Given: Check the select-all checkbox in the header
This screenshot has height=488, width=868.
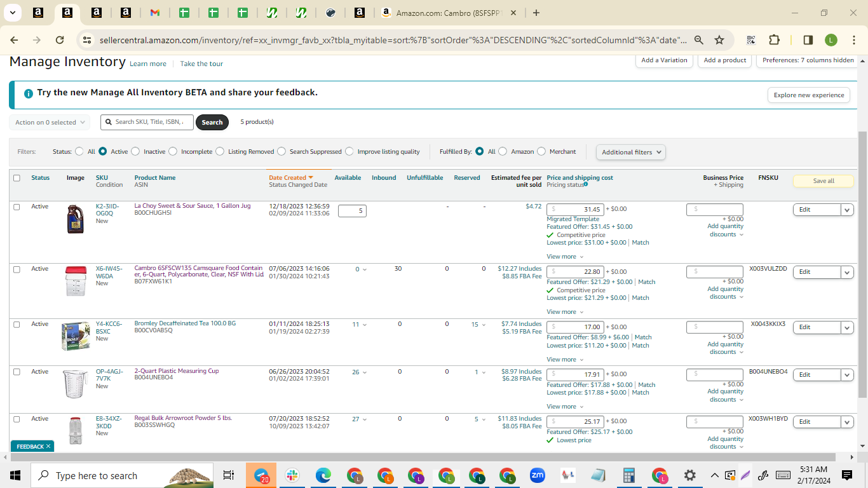Looking at the screenshot, I should click(x=17, y=178).
